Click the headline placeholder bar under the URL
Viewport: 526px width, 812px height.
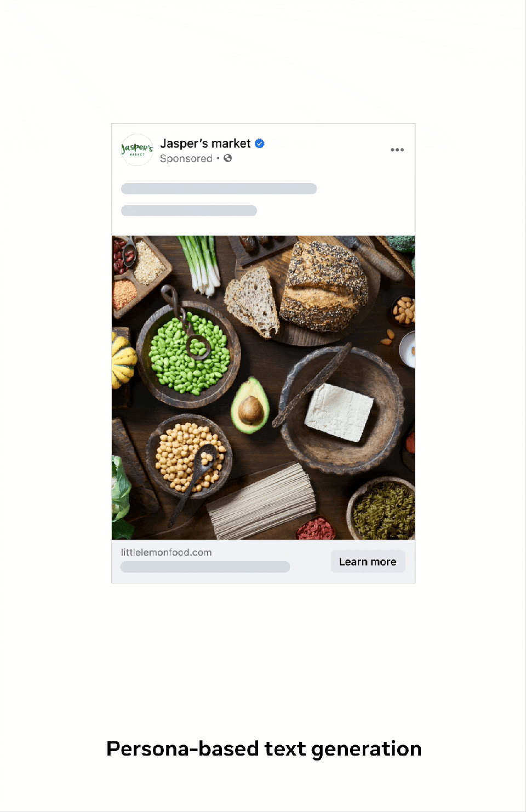point(205,567)
